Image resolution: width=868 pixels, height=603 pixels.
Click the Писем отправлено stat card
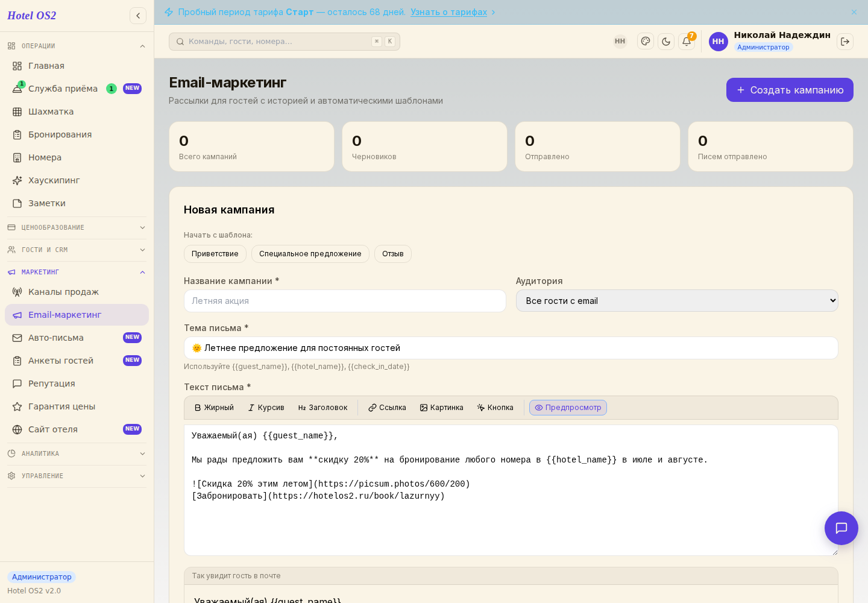coord(770,147)
